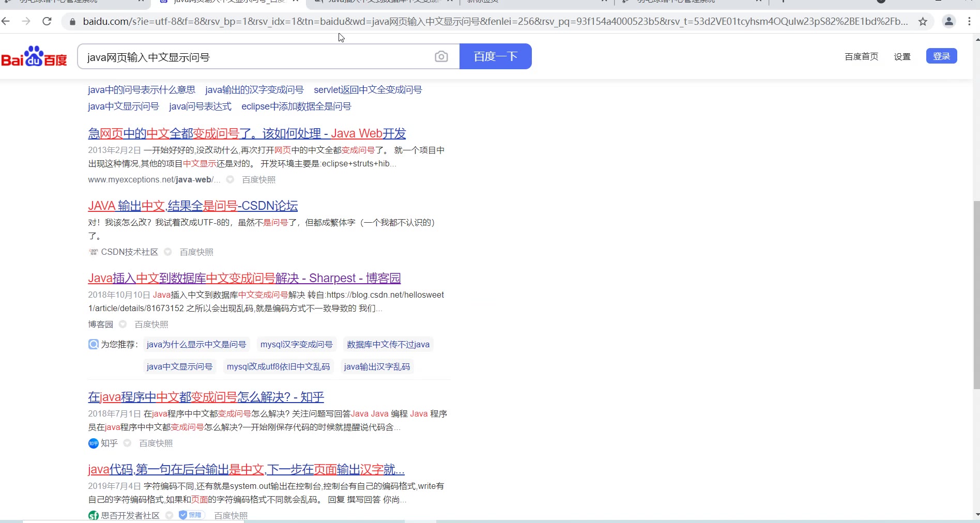Click the browser address bar URL
Image resolution: width=980 pixels, height=523 pixels.
tap(495, 22)
